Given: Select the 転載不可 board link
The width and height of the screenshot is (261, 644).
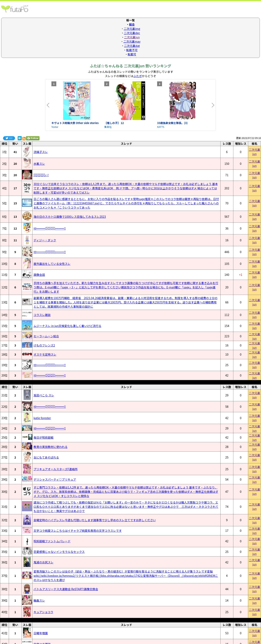Looking at the screenshot, I should coord(132,50).
